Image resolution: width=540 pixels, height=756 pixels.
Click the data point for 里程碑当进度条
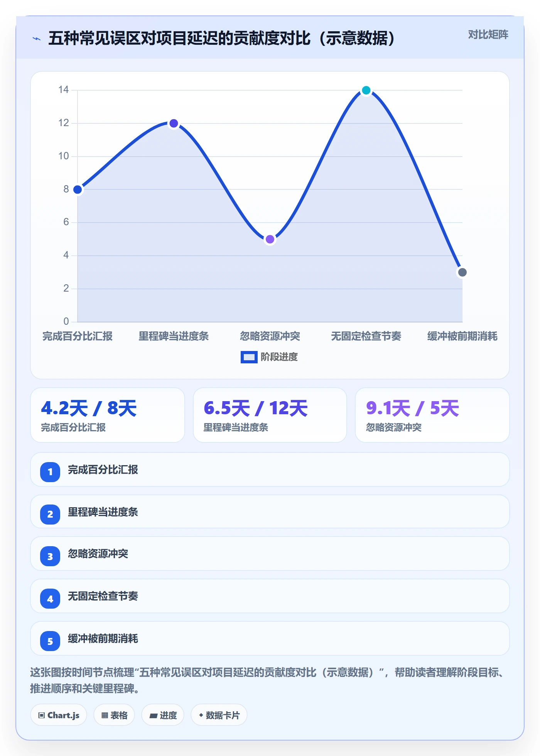(x=174, y=123)
